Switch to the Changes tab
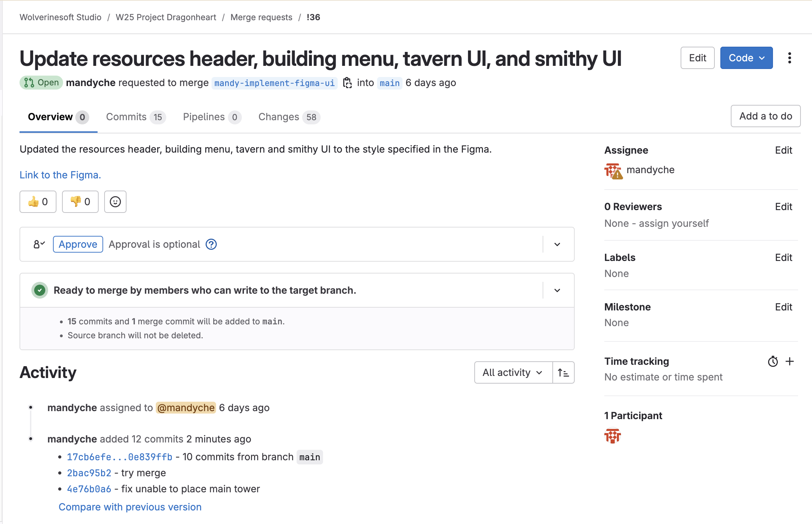Screen dimensions: 812x524 289,117
